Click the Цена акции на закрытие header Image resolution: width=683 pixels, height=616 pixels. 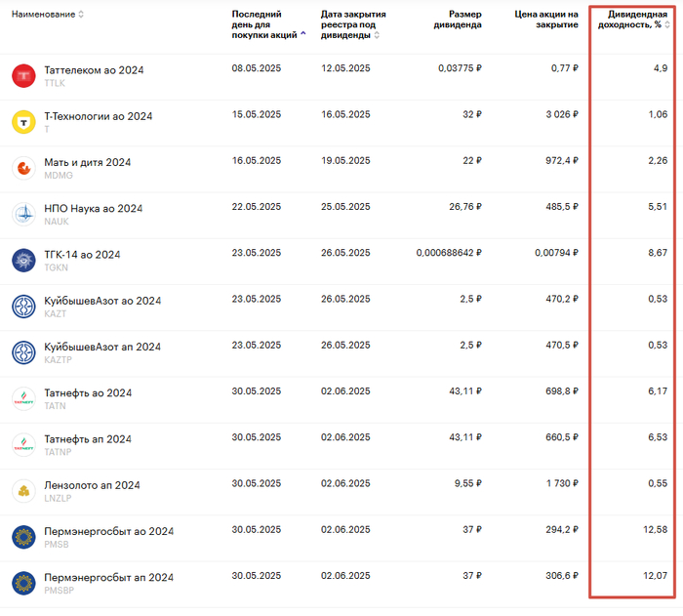(x=546, y=20)
